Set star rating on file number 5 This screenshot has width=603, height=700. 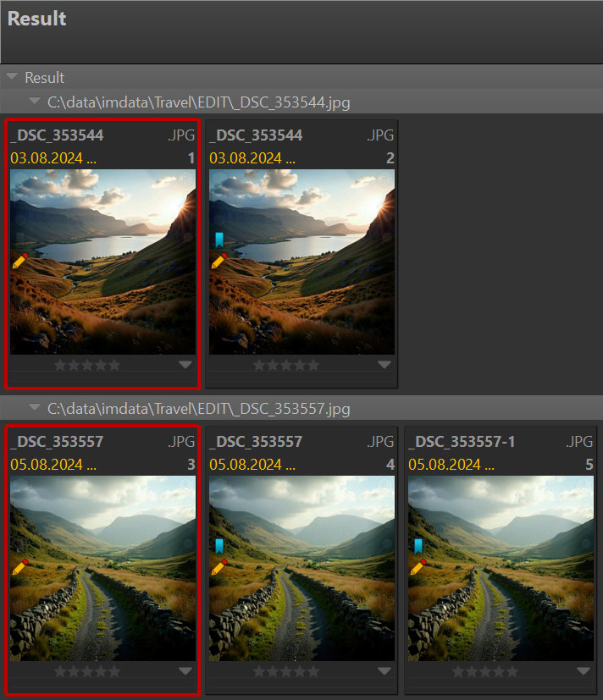click(485, 671)
